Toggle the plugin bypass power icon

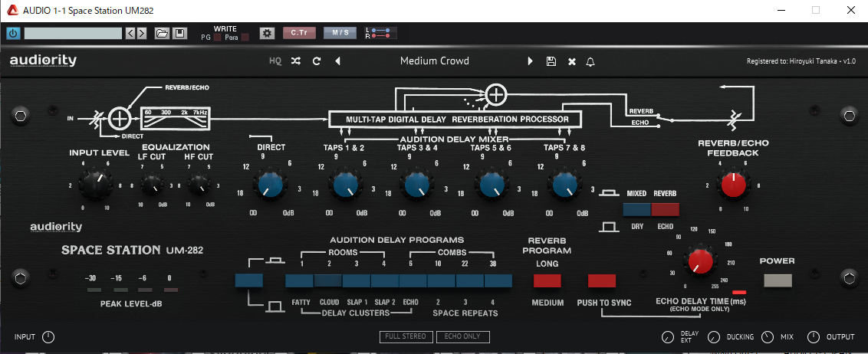pos(13,33)
